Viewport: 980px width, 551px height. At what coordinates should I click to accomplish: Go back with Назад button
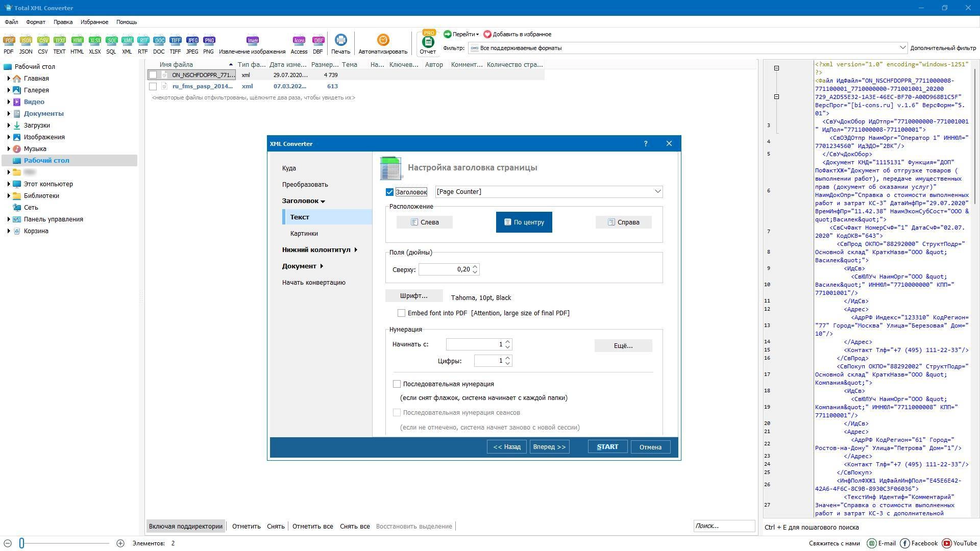(x=506, y=447)
